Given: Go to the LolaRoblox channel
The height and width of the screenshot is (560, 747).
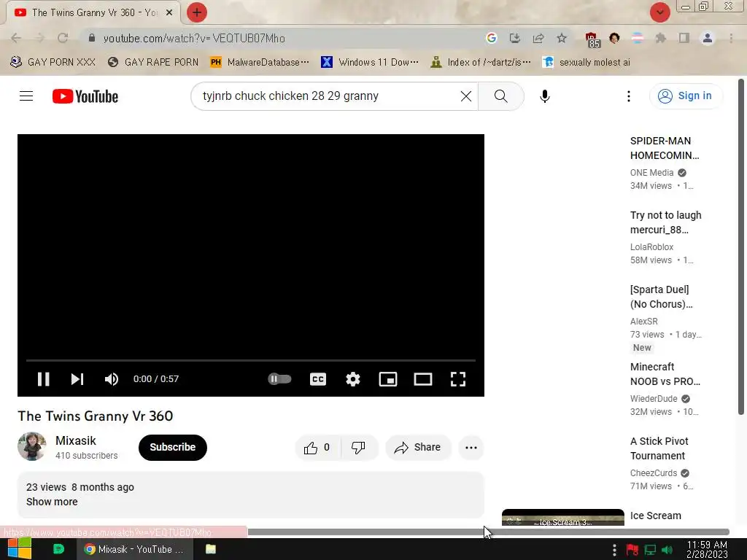Looking at the screenshot, I should pyautogui.click(x=651, y=247).
